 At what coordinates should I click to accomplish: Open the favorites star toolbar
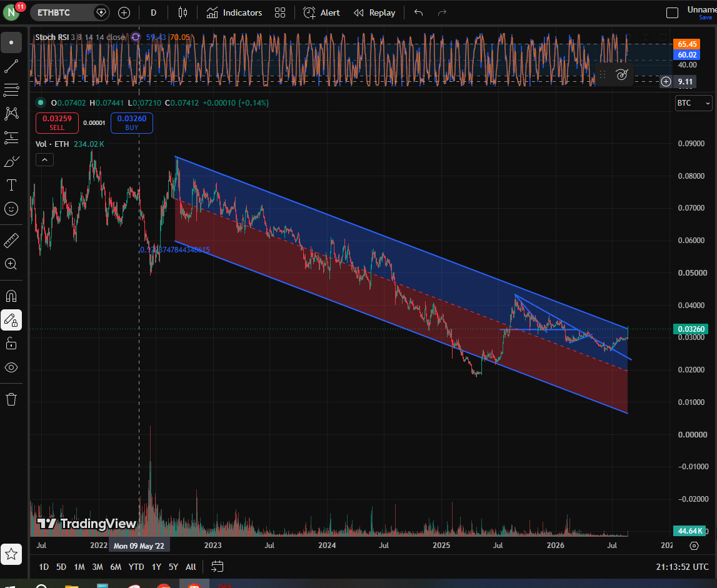(x=11, y=555)
